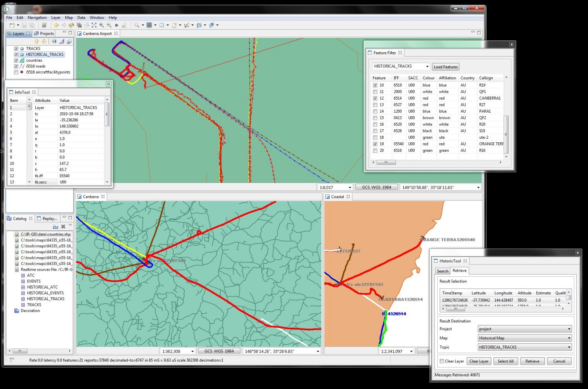This screenshot has width=588, height=389.
Task: Move layer up with yellow up arrow
Action: point(37,41)
